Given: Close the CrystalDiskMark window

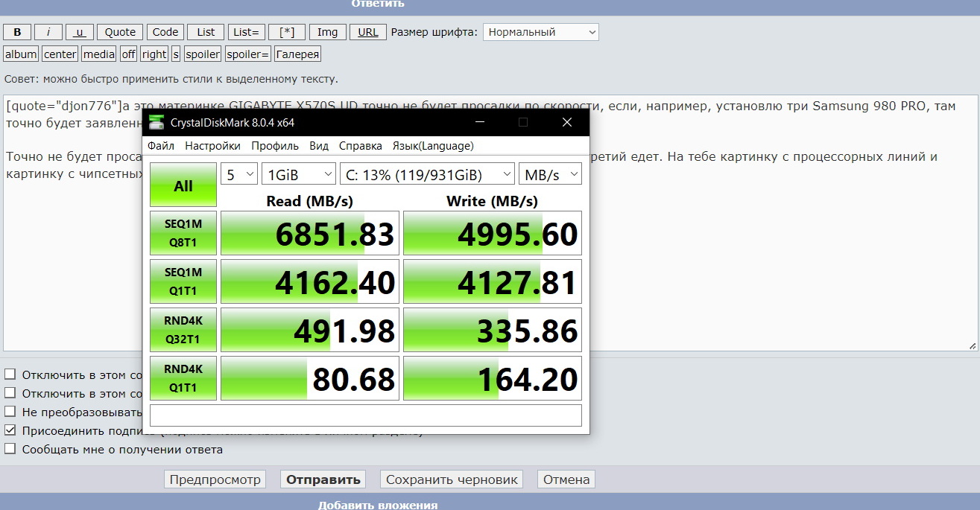Looking at the screenshot, I should [x=567, y=122].
